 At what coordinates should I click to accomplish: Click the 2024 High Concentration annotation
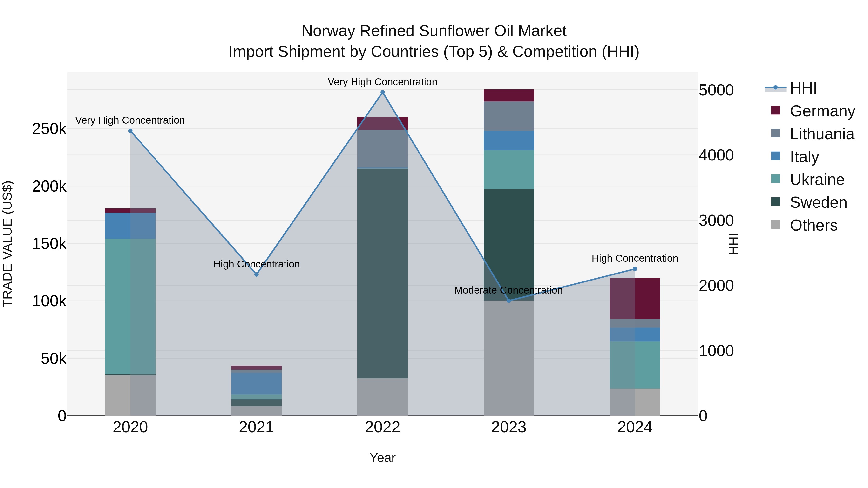(x=635, y=258)
